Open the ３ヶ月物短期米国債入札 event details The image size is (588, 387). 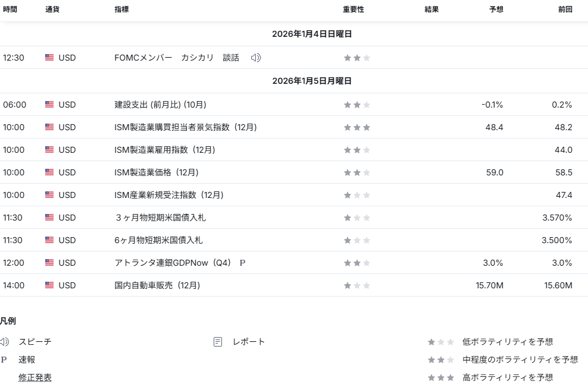[x=159, y=218]
